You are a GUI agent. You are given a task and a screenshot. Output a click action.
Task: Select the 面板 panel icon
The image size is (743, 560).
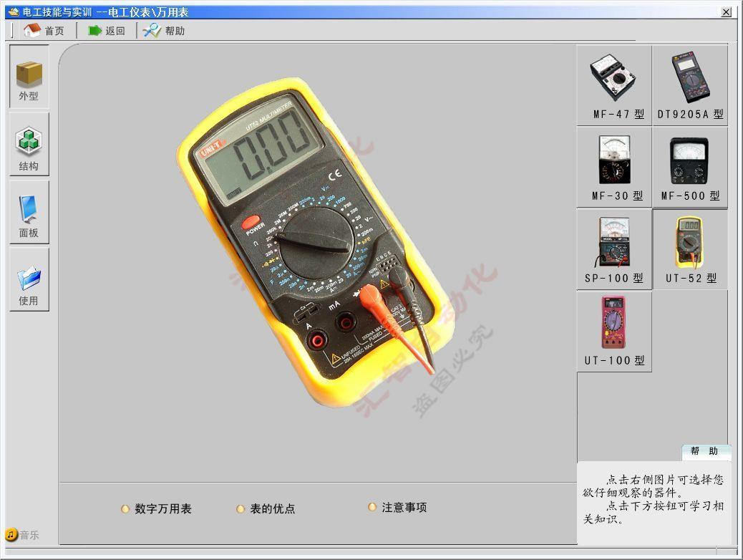click(x=29, y=209)
